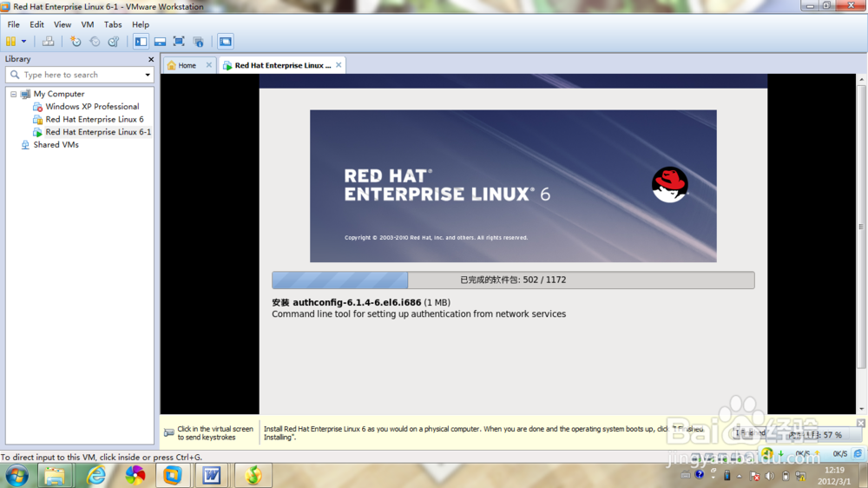This screenshot has width=868, height=488.
Task: Click the Action Center flag tray icon
Action: tap(754, 476)
